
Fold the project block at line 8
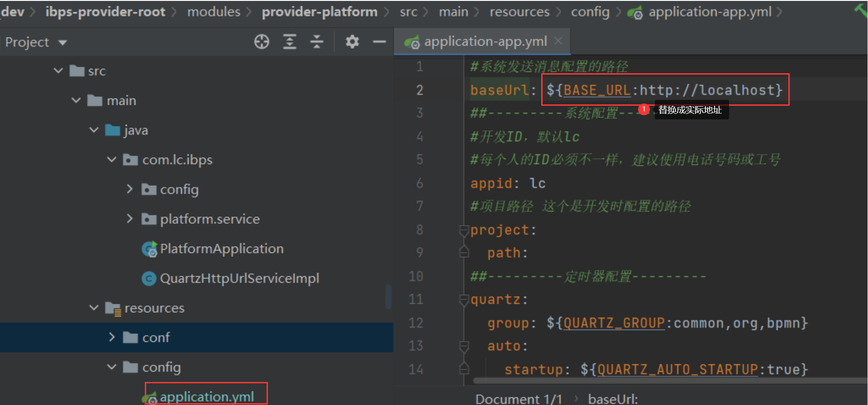[464, 231]
